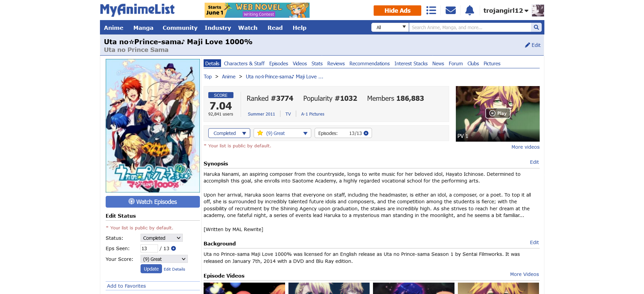
Task: Switch to the News tab
Action: [x=438, y=64]
